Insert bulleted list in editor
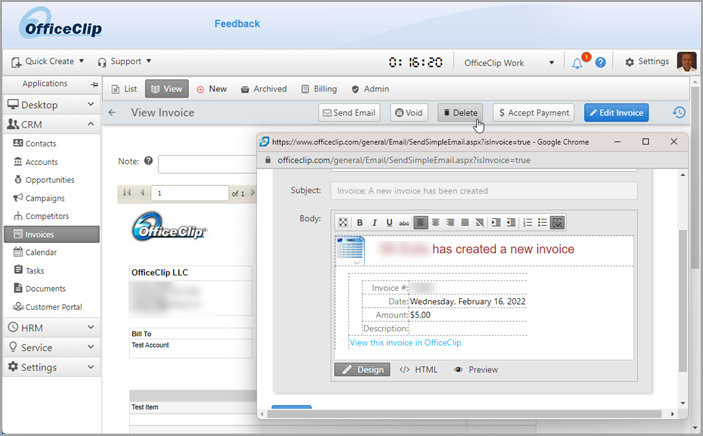 click(542, 222)
